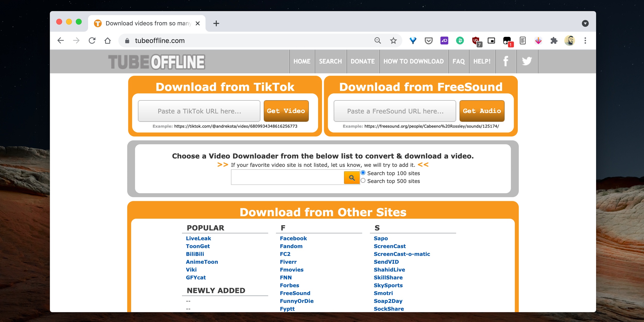Click the site search text box
644x322 pixels.
pos(287,177)
